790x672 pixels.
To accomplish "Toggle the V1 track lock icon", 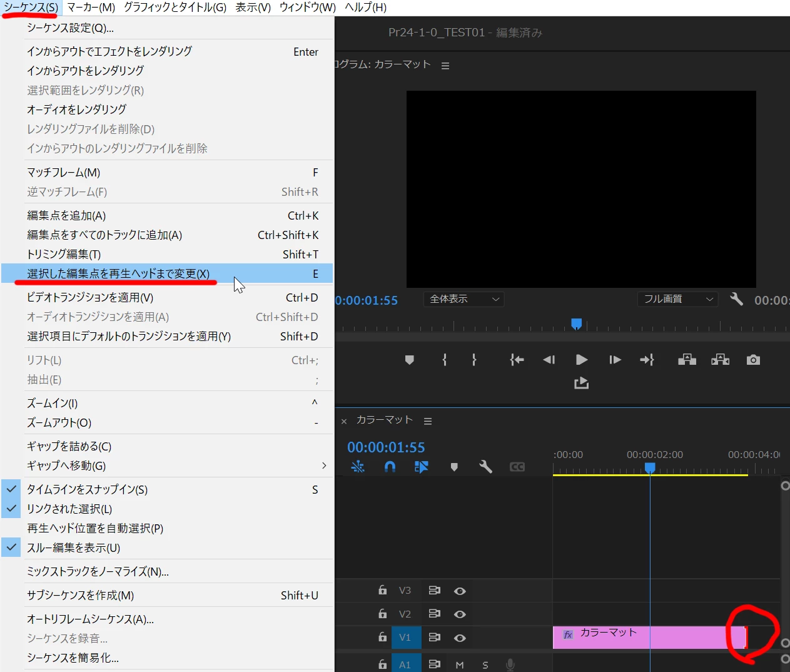I will (x=382, y=637).
